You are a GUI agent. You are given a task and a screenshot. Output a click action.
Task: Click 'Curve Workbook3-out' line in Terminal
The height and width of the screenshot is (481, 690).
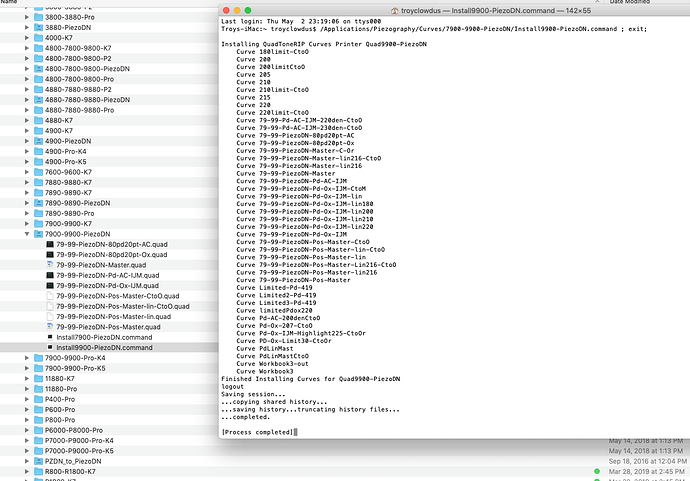coord(272,364)
